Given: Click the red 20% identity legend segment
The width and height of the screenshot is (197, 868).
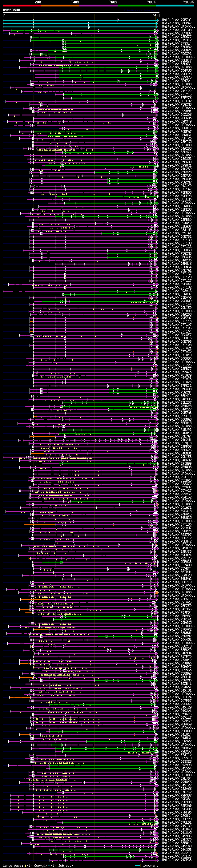Looking at the screenshot, I should click(22, 6).
